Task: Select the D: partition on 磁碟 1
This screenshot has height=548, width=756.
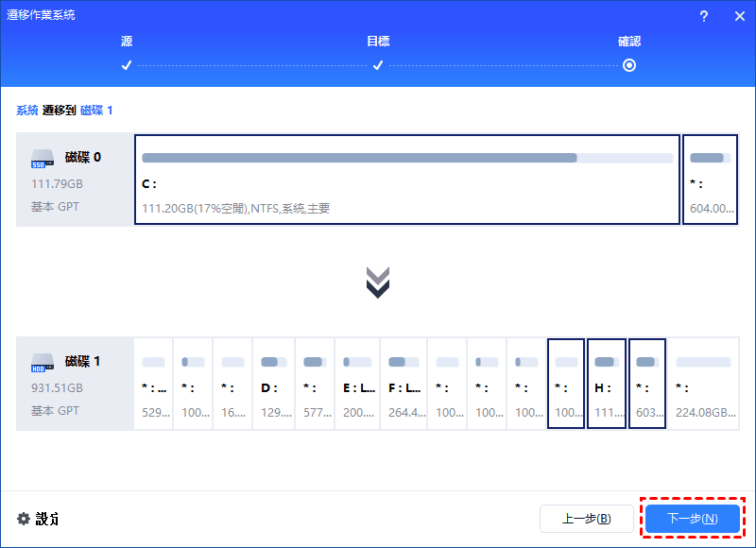Action: tap(274, 384)
